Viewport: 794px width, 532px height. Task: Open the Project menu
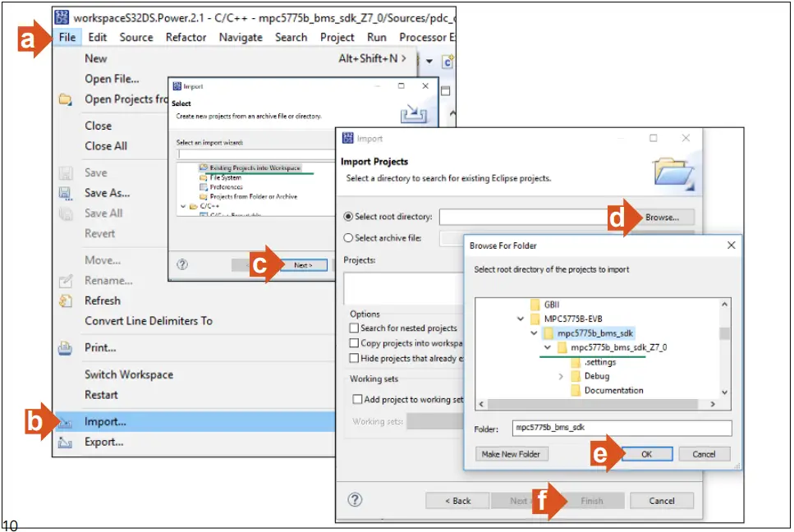[337, 37]
